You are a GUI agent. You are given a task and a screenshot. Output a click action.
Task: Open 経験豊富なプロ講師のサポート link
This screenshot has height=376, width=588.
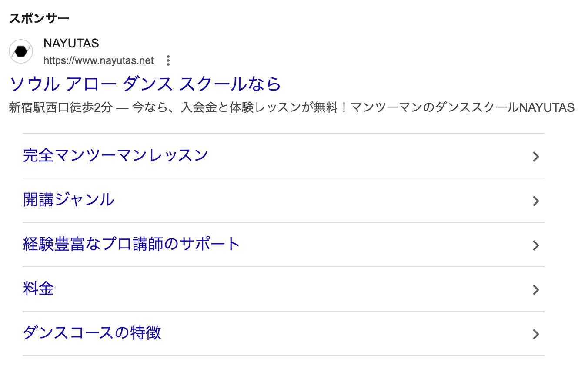(131, 244)
